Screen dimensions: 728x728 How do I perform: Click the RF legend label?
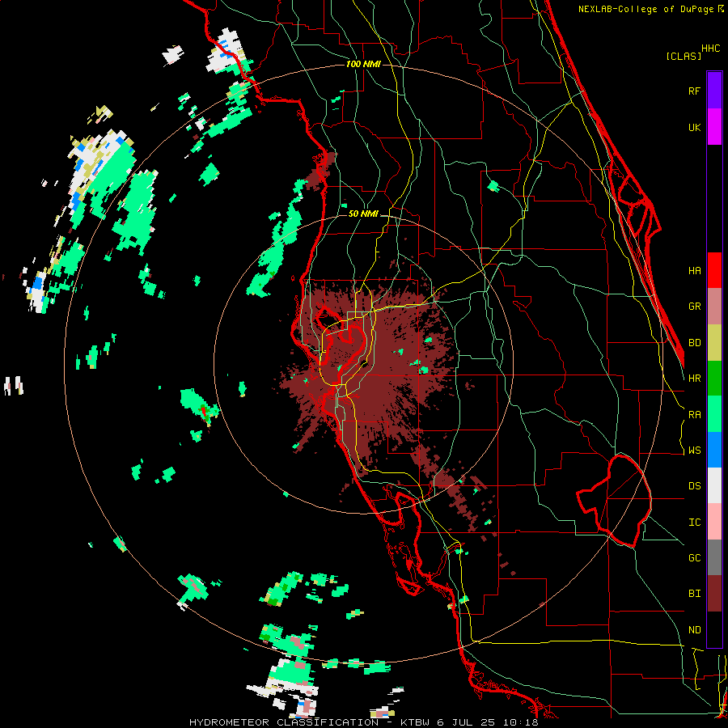tap(694, 91)
